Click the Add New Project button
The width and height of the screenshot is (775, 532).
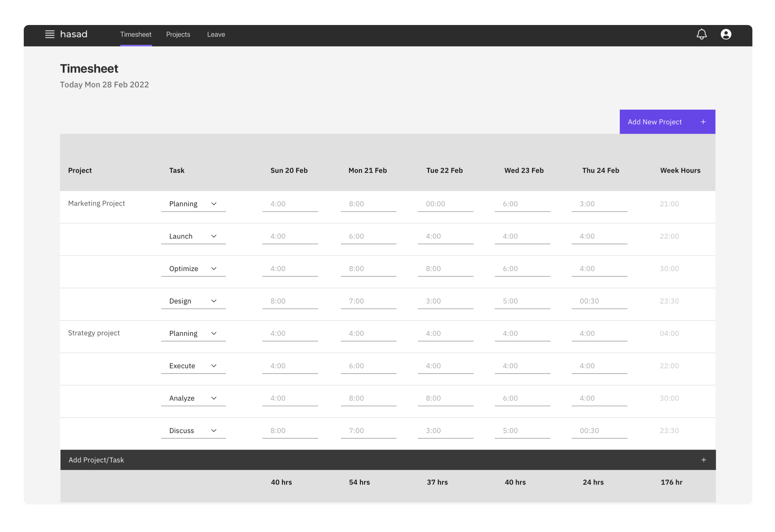[655, 122]
